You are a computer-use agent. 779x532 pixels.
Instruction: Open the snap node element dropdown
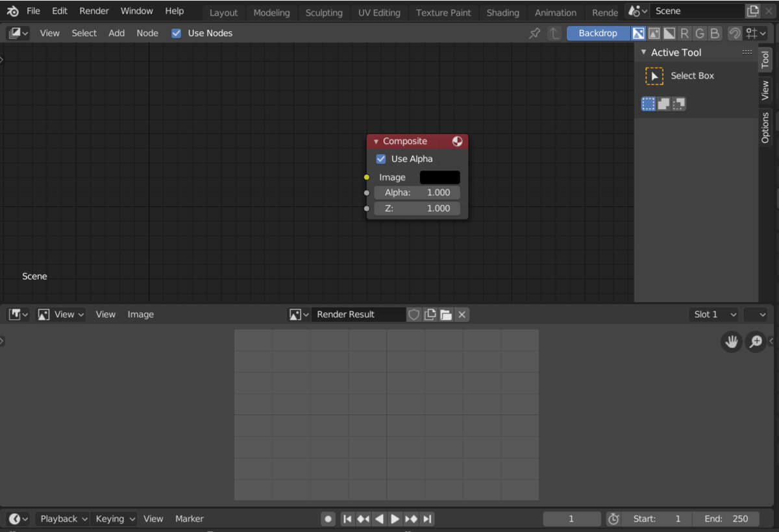click(756, 33)
